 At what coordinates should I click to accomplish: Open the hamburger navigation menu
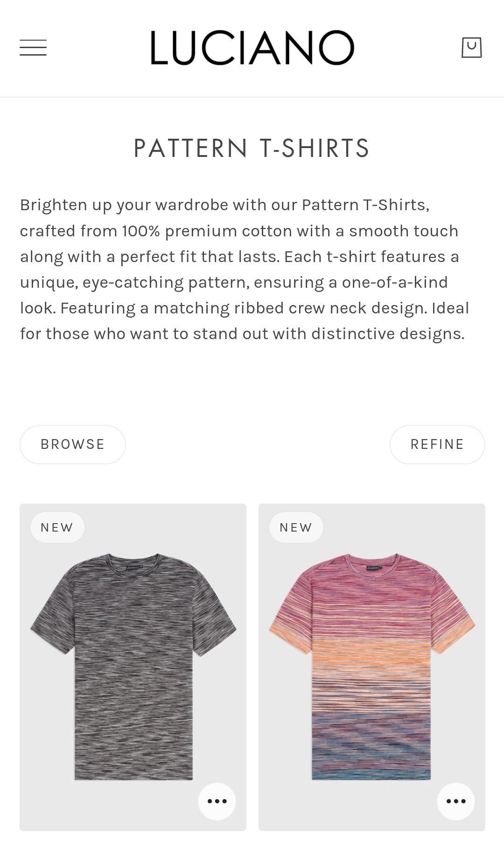(x=33, y=48)
